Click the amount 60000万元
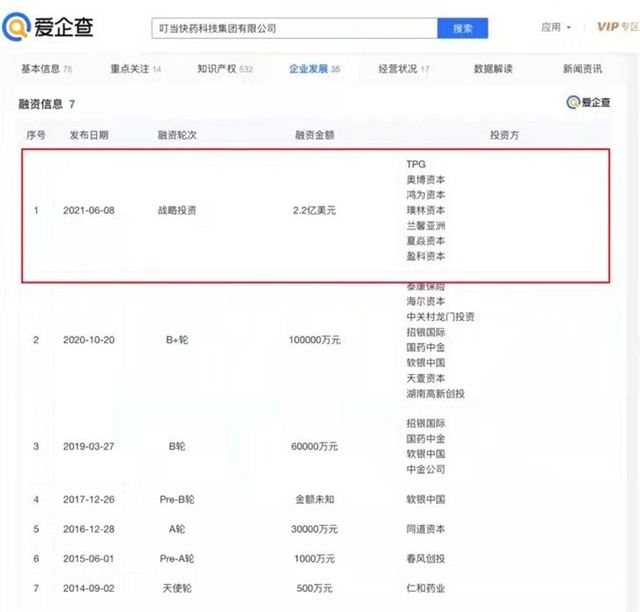 (x=314, y=446)
